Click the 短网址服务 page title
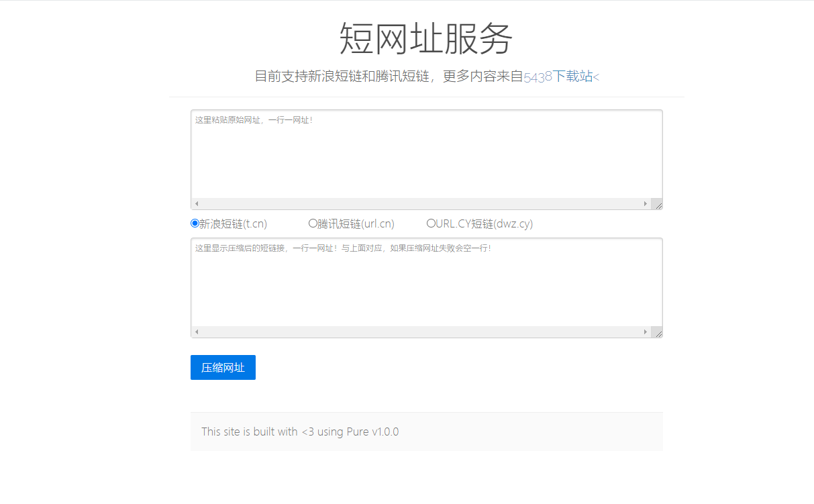This screenshot has height=504, width=814. [425, 39]
